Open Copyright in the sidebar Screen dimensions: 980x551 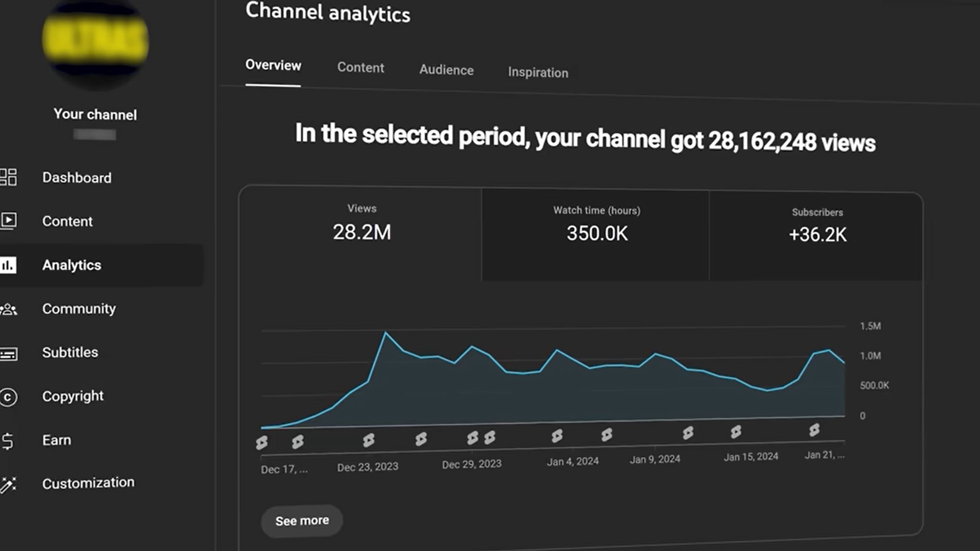pyautogui.click(x=73, y=396)
